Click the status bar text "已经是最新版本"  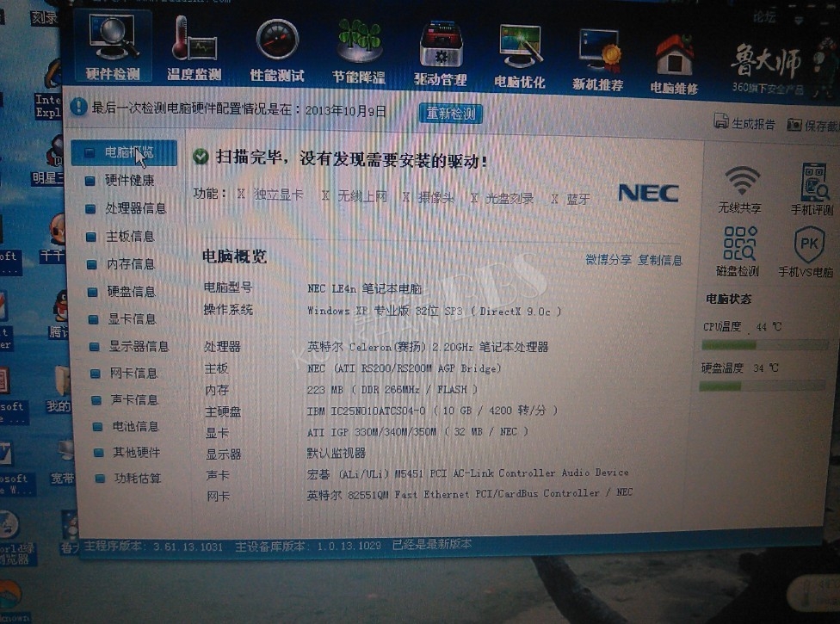pos(432,544)
